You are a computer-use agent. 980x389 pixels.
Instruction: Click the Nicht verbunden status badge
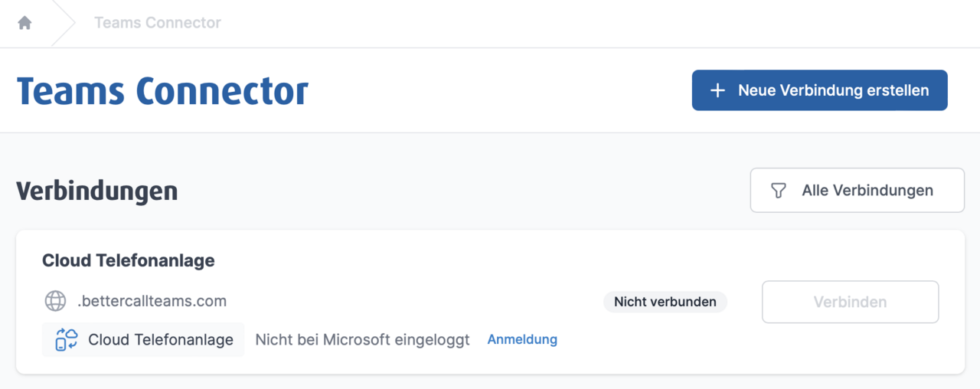click(x=665, y=302)
